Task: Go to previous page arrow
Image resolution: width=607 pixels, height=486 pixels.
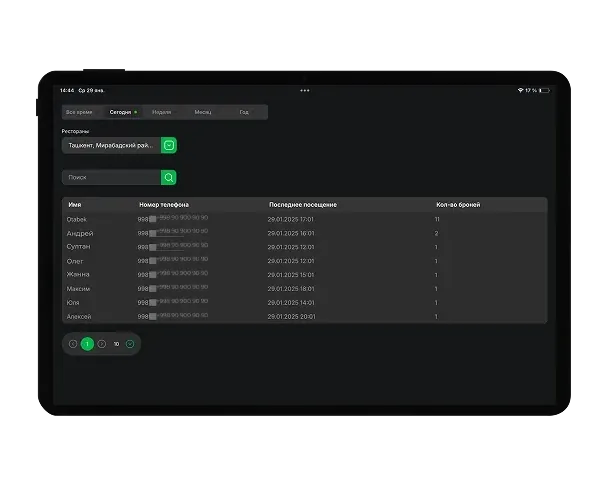Action: 72,344
